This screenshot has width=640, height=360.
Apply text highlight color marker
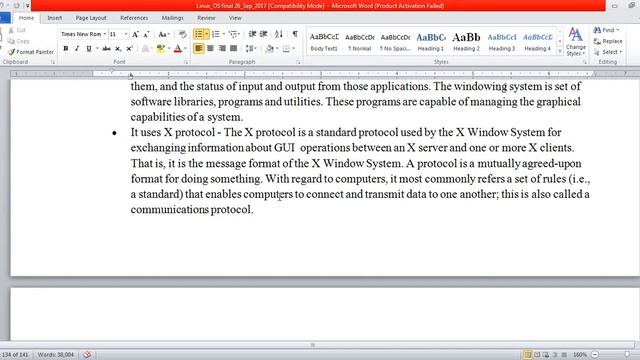coord(160,49)
